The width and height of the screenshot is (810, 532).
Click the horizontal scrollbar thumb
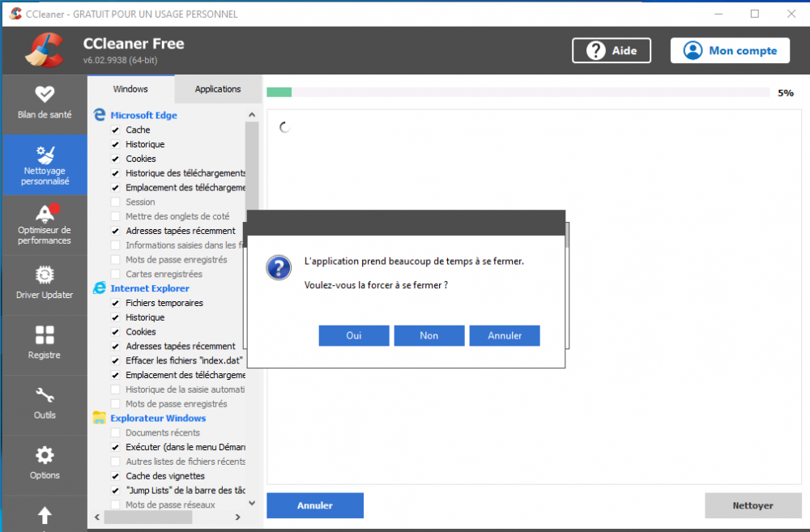[x=148, y=517]
